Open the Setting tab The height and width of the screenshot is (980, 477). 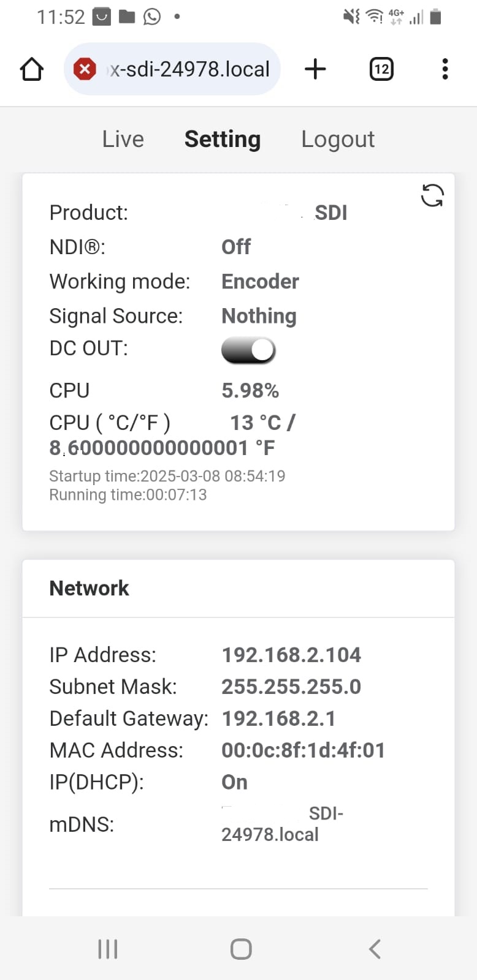[223, 139]
